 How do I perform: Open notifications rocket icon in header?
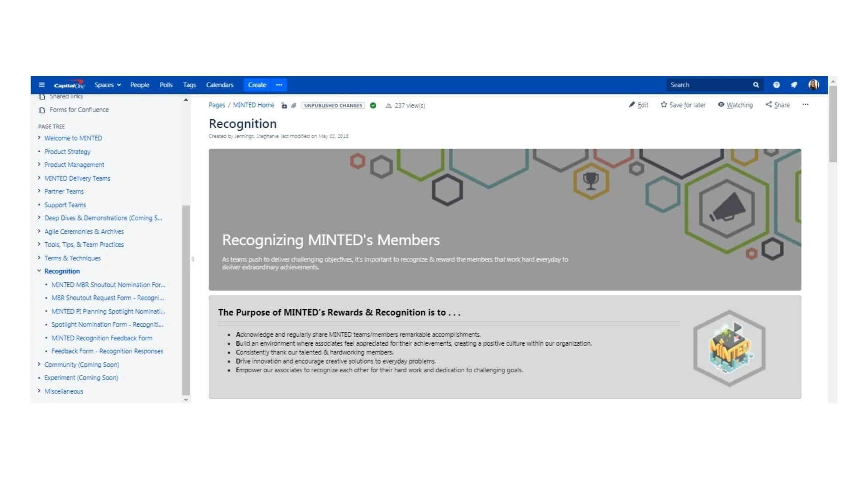click(x=794, y=85)
